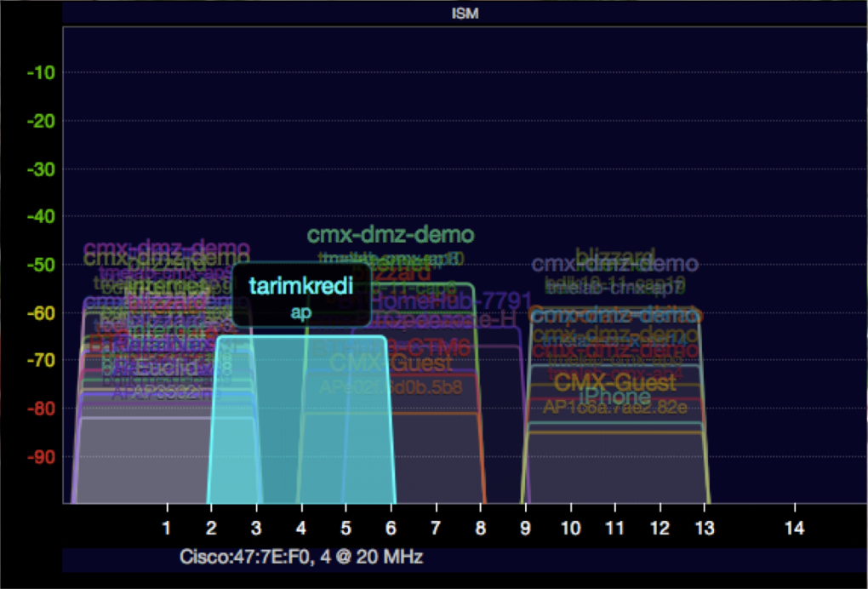Viewport: 868px width, 589px height.
Task: Click channel 13 tick label
Action: (705, 528)
